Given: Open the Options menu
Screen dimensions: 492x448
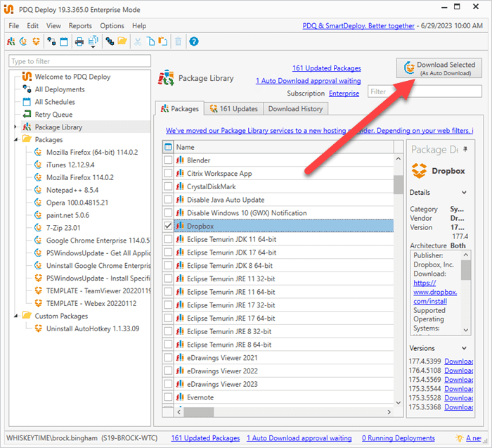Looking at the screenshot, I should pos(112,26).
